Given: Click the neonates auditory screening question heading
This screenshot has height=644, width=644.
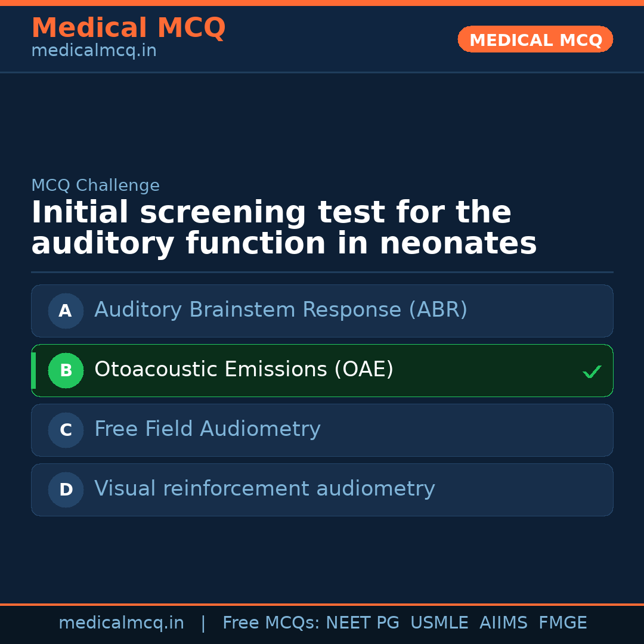Looking at the screenshot, I should (284, 228).
